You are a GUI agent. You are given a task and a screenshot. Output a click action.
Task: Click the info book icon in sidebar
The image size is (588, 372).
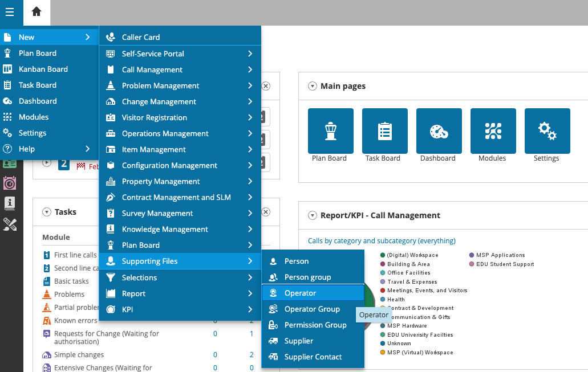pos(10,203)
